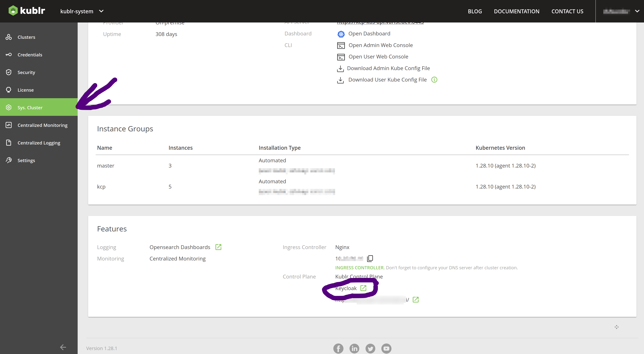
Task: Click the info icon beside User Kube Config
Action: point(434,80)
